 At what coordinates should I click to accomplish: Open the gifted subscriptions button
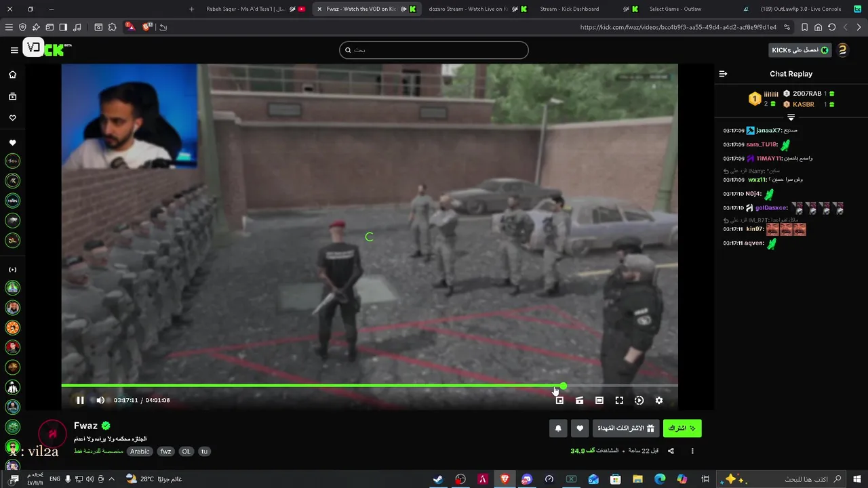626,428
